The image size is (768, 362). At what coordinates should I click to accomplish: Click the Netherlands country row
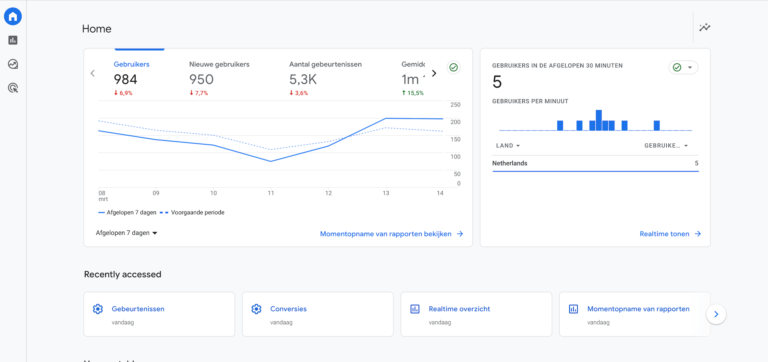pyautogui.click(x=595, y=164)
